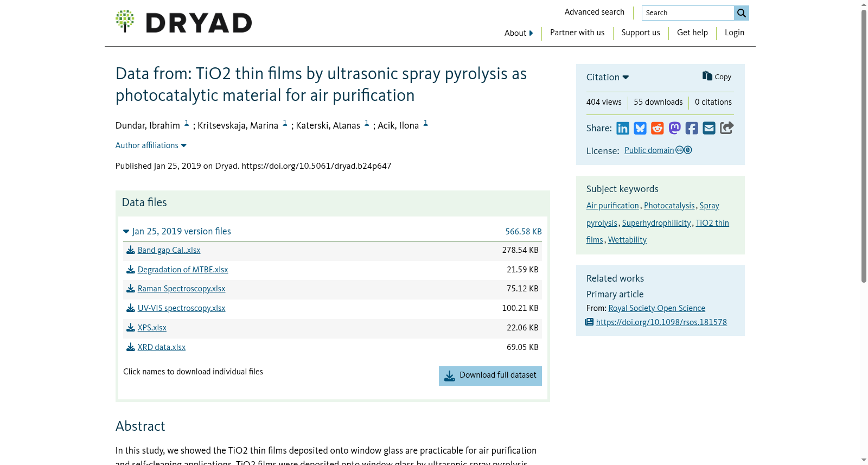Click the generic share arrow icon
This screenshot has width=868, height=465.
pos(727,128)
